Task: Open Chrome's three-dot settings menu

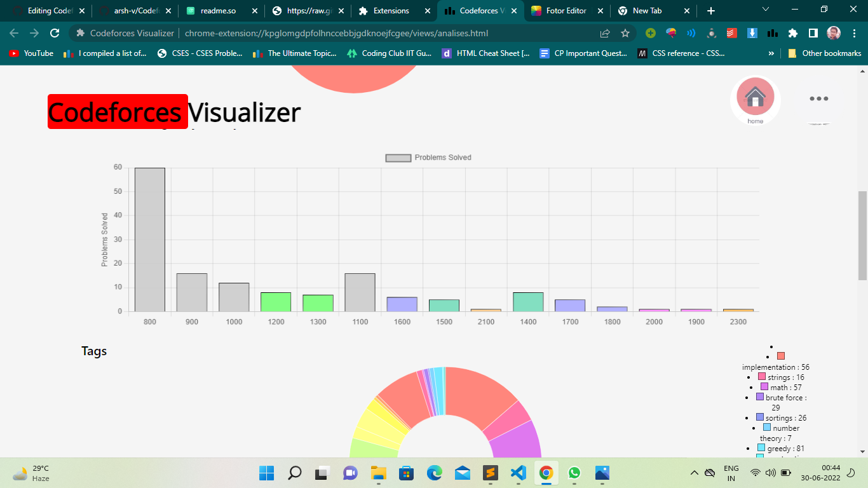Action: (x=853, y=32)
